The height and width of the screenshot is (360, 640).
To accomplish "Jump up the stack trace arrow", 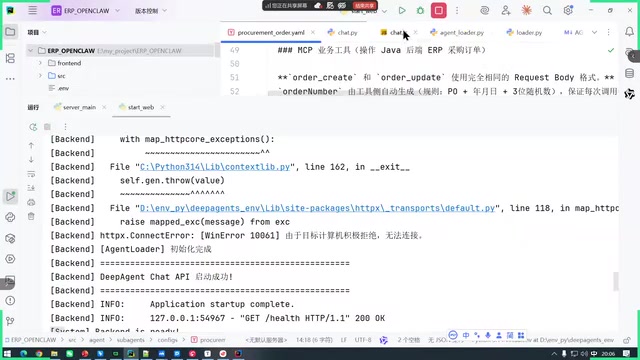I will [x=31, y=145].
